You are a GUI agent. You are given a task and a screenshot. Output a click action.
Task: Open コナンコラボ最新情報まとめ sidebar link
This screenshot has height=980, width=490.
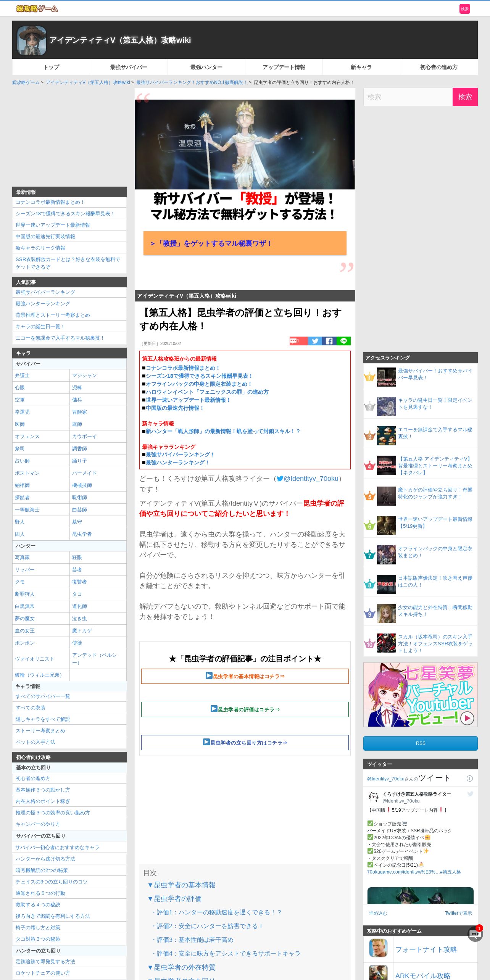pos(50,202)
